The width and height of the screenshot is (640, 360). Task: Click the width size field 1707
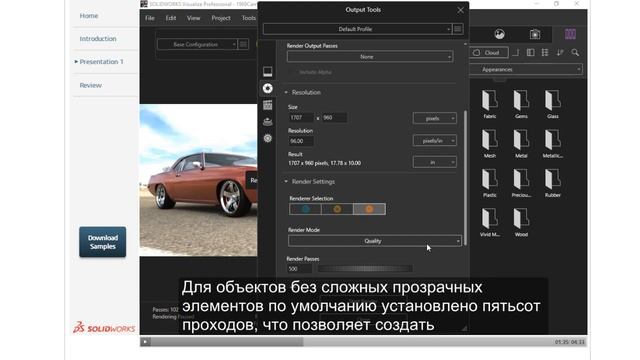[x=301, y=118]
